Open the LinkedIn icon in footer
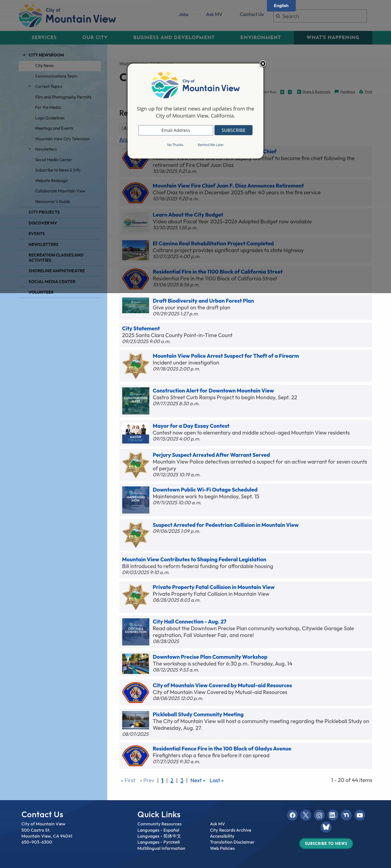The width and height of the screenshot is (391, 868). point(333,815)
